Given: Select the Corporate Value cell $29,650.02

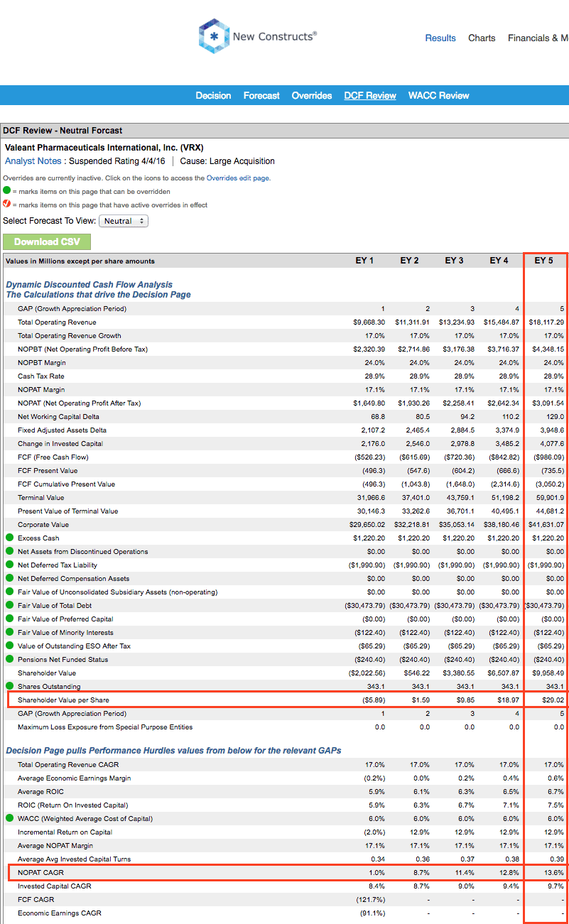Looking at the screenshot, I should [367, 524].
